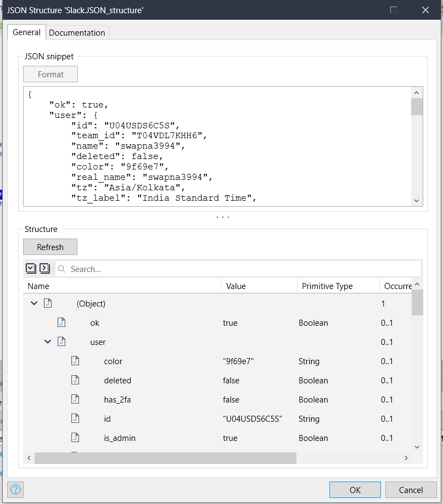The width and height of the screenshot is (443, 504).
Task: Click the Primitive Type column header
Action: pos(338,286)
